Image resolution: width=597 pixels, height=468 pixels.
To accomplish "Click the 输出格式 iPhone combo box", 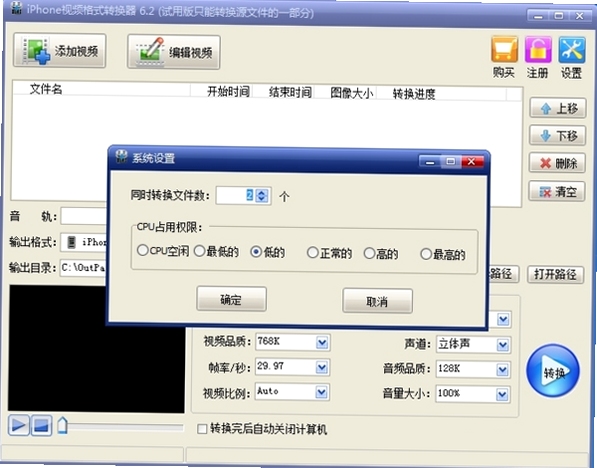I will (x=84, y=242).
